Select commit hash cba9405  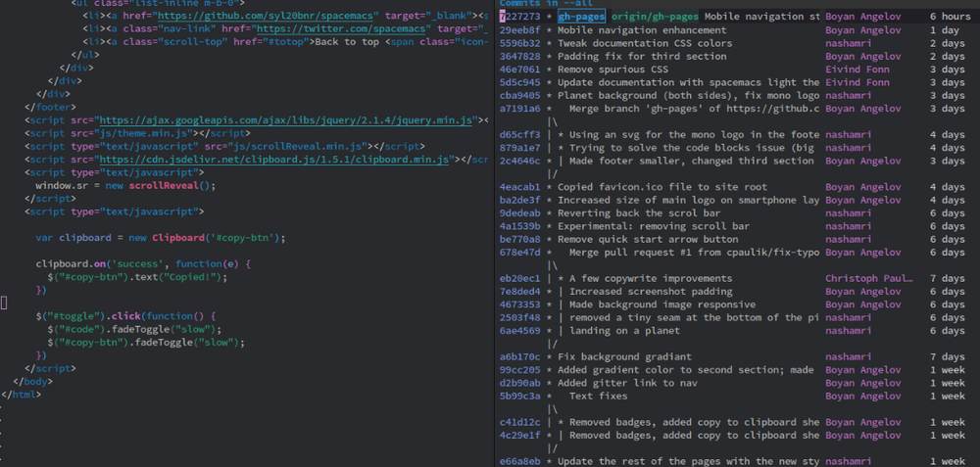(520, 96)
